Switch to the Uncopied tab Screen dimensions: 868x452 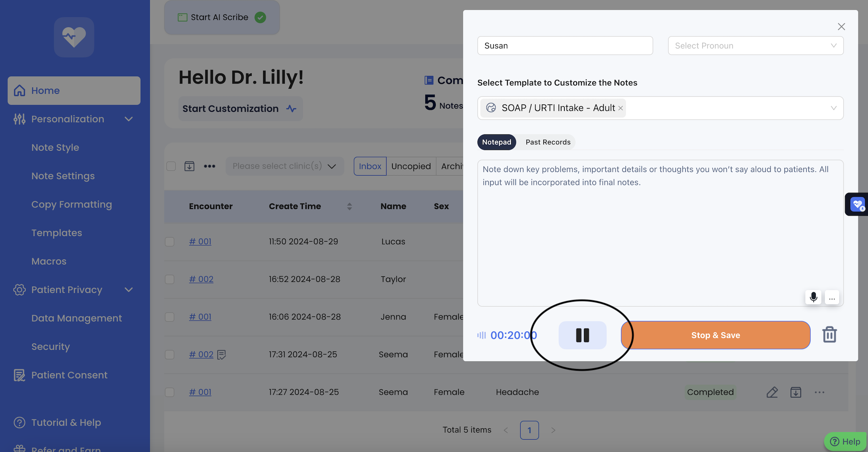tap(411, 166)
